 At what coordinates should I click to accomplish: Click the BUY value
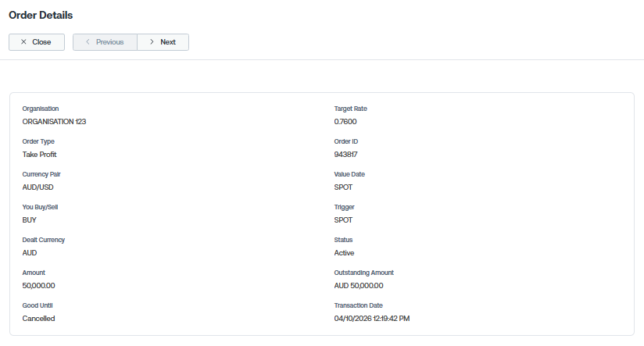click(29, 220)
